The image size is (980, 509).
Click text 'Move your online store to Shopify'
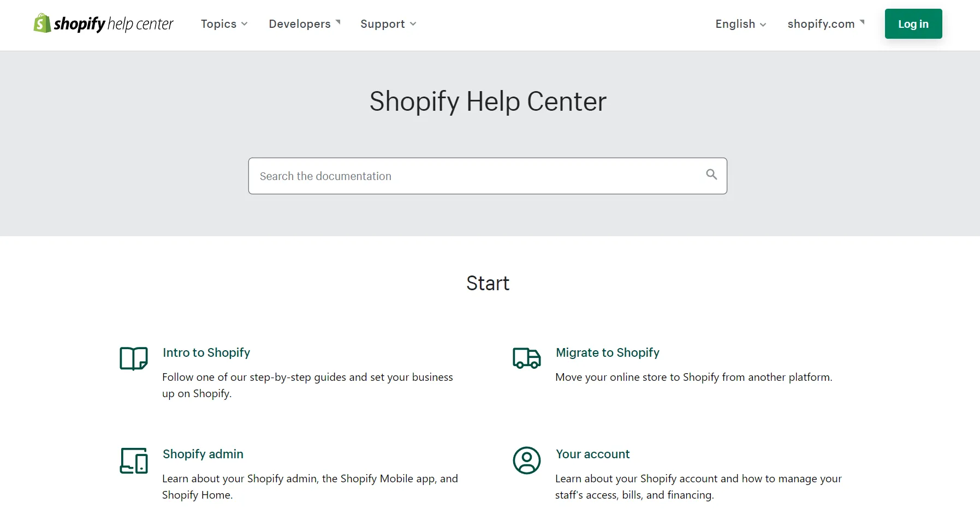[x=637, y=377]
